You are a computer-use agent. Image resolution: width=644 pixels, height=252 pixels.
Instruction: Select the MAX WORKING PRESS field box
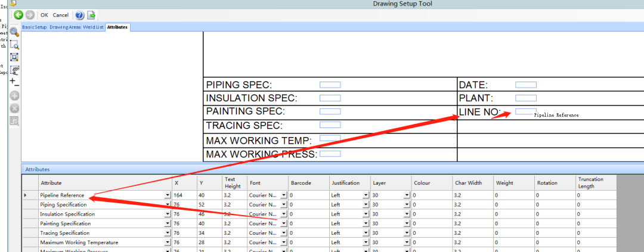coord(330,154)
